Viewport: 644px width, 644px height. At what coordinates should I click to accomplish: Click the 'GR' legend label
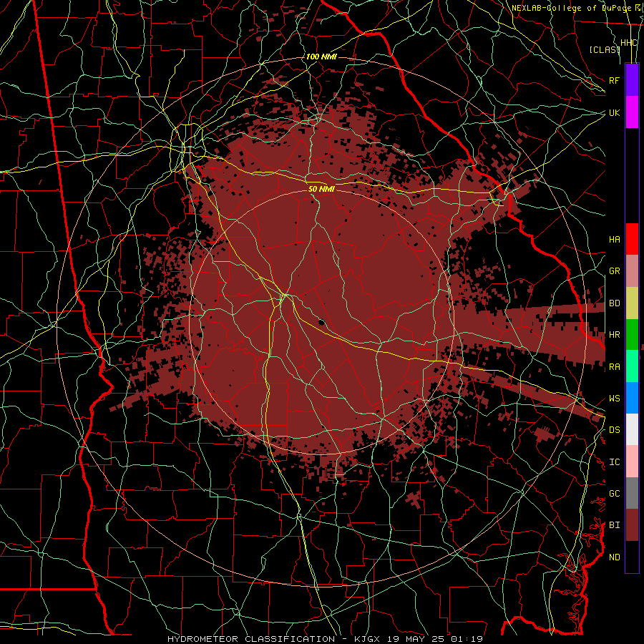click(x=614, y=271)
